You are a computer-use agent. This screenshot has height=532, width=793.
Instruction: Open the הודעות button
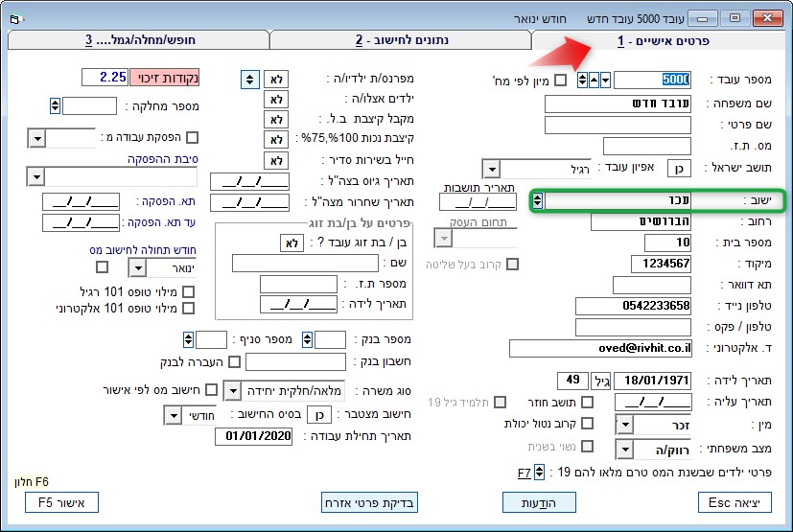pyautogui.click(x=539, y=502)
